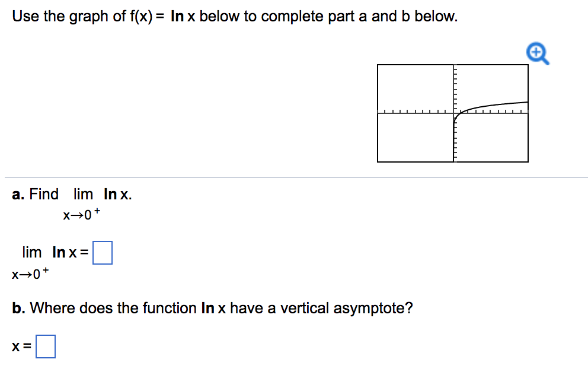Viewport: 588px width, 375px height.
Task: Click the x-axis of the graph
Action: (x=415, y=113)
